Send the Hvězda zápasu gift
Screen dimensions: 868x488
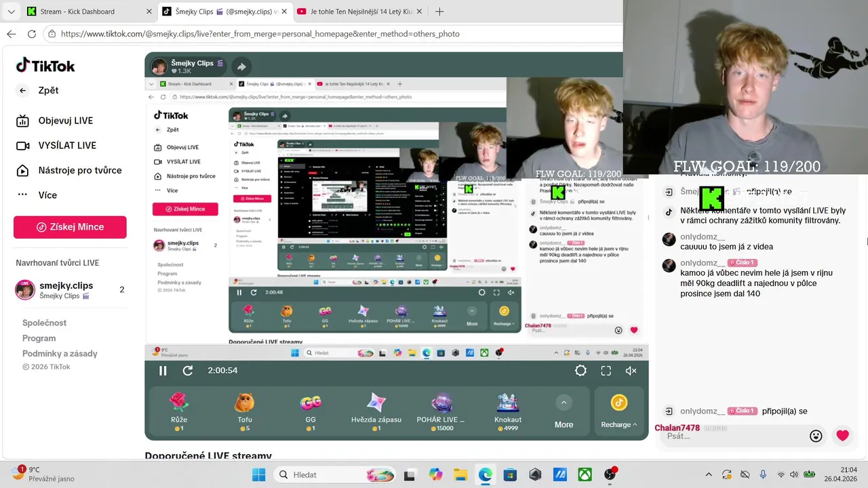coord(376,412)
